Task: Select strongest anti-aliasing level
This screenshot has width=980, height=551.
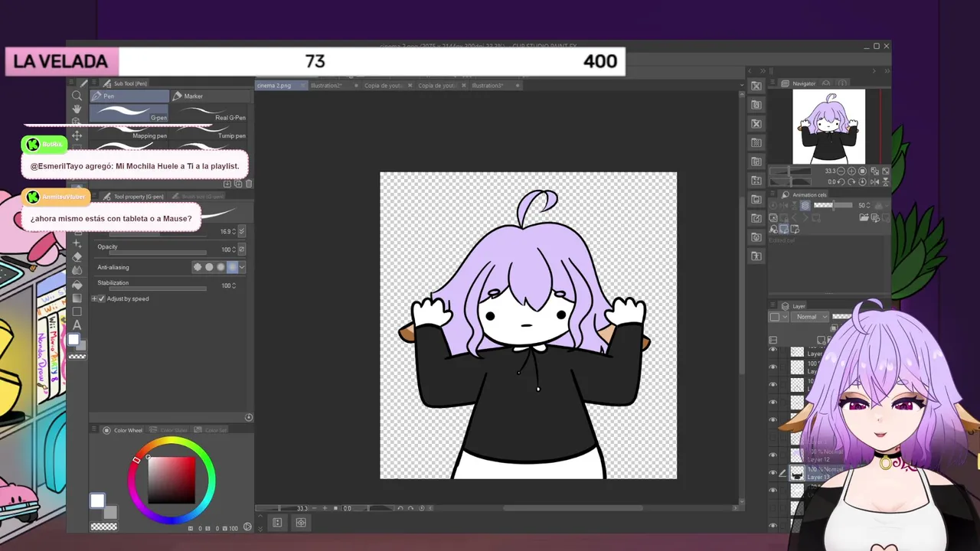Action: pyautogui.click(x=232, y=267)
